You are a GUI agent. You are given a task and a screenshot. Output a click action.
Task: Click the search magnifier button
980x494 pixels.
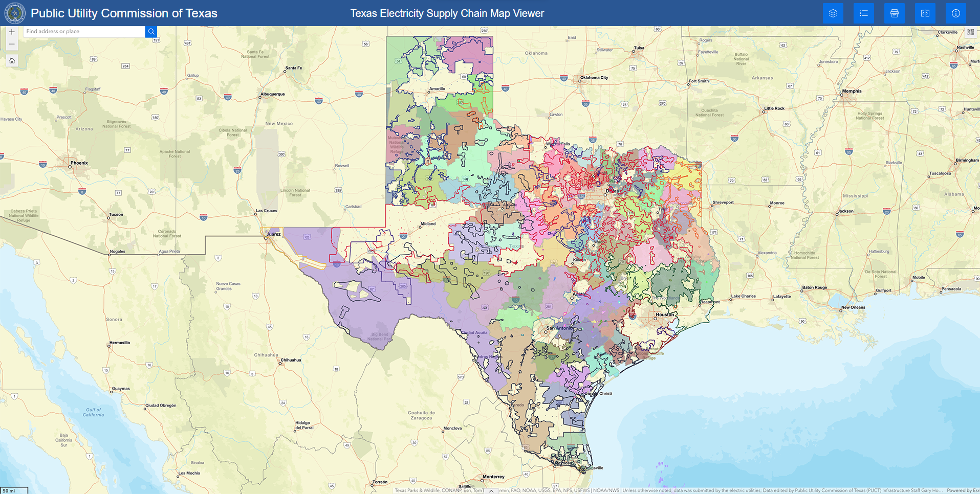(151, 31)
